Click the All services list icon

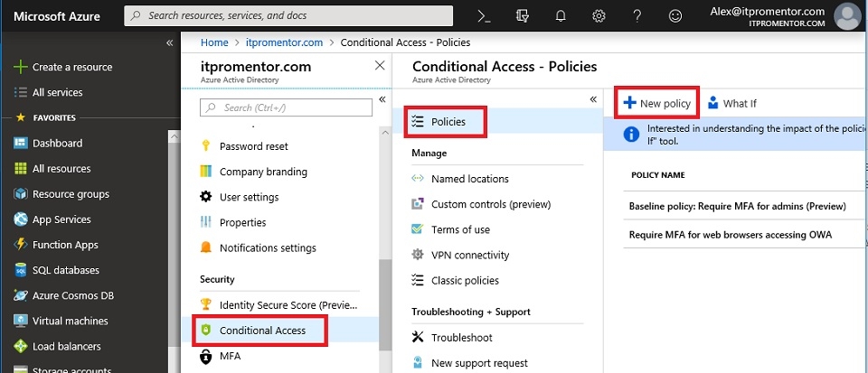(x=21, y=92)
